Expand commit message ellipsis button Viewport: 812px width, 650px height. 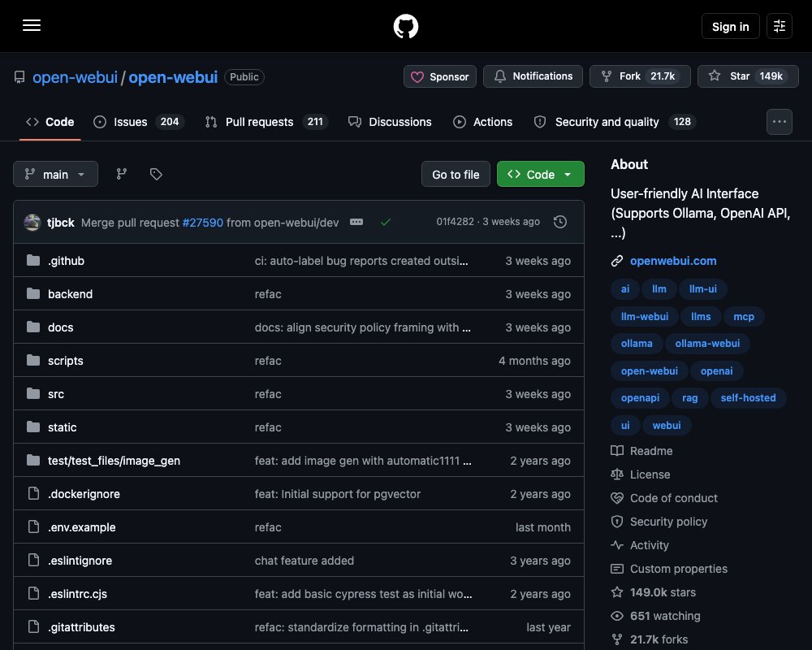[356, 222]
